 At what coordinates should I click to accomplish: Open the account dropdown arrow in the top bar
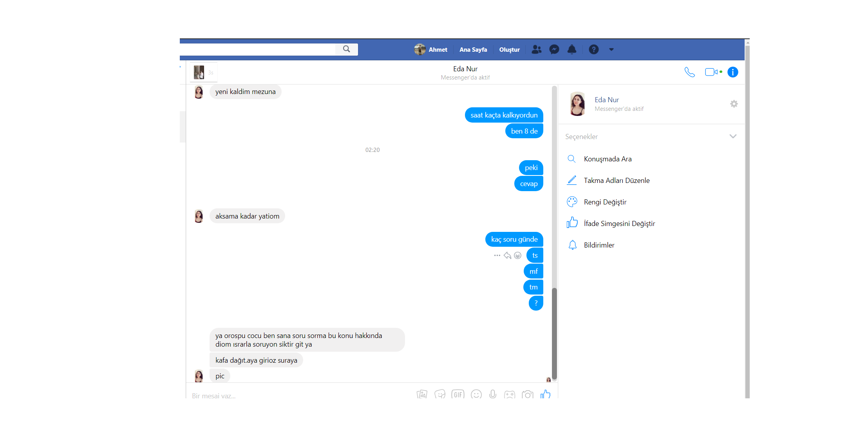pyautogui.click(x=611, y=50)
